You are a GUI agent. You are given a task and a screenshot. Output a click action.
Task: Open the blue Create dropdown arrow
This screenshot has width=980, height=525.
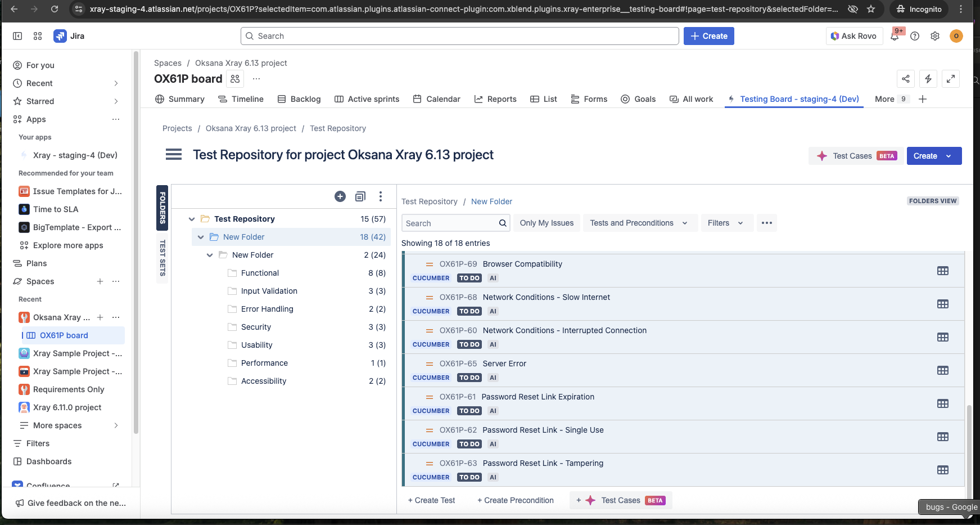tap(949, 156)
